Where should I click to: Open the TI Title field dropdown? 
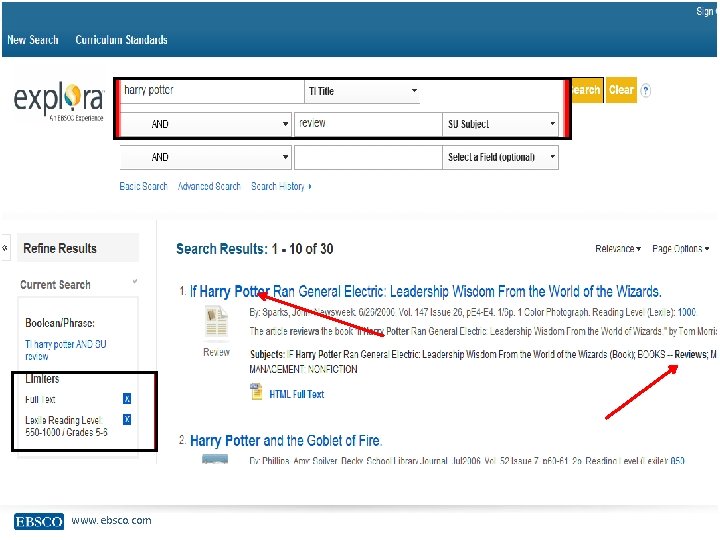[362, 91]
